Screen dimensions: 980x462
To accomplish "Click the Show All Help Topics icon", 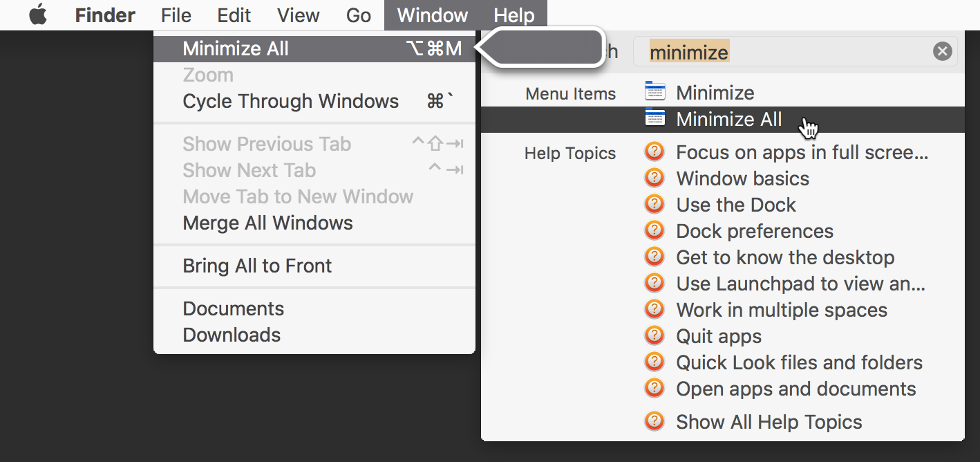I will 654,422.
